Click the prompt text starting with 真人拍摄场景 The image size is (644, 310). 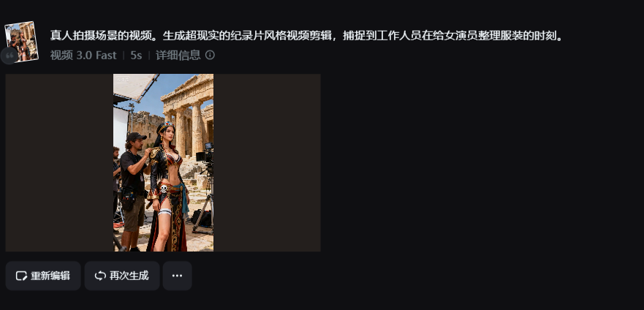pyautogui.click(x=307, y=36)
